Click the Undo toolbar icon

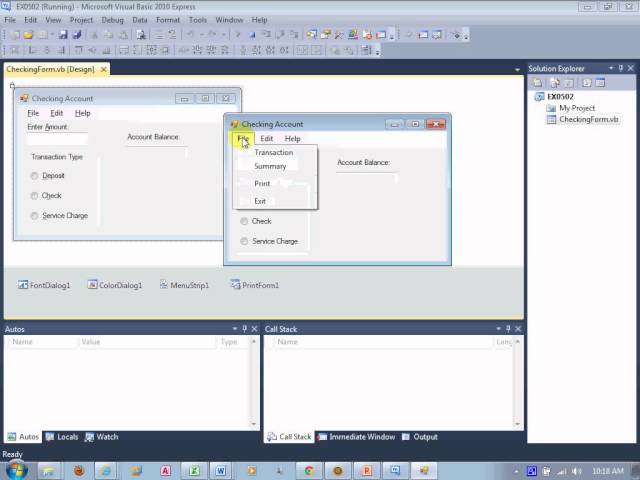click(190, 35)
